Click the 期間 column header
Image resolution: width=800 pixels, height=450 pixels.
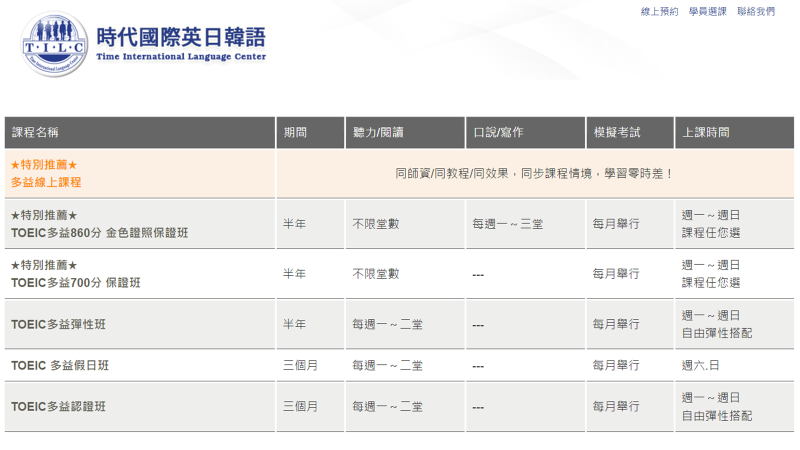point(310,133)
